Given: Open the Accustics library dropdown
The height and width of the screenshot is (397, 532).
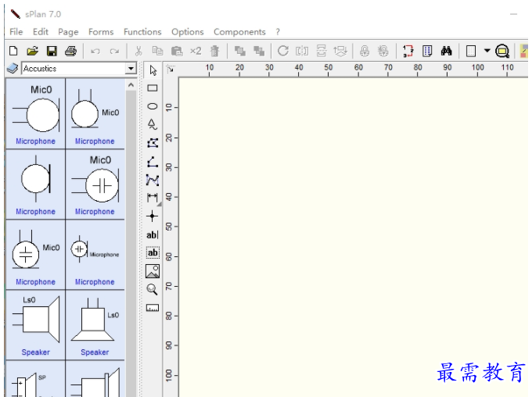Looking at the screenshot, I should click(131, 69).
